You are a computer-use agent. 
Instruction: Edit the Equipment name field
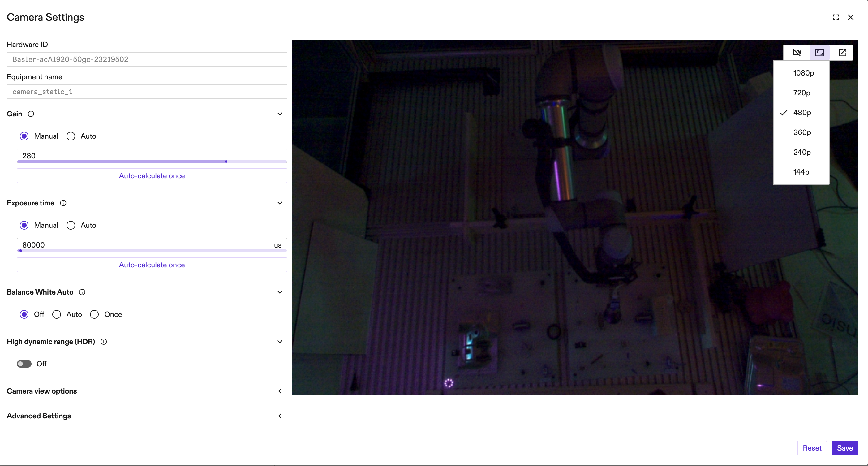click(147, 91)
